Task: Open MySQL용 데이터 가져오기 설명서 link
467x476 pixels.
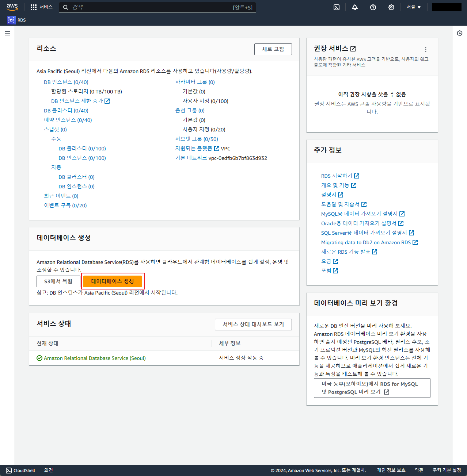Action: (359, 214)
